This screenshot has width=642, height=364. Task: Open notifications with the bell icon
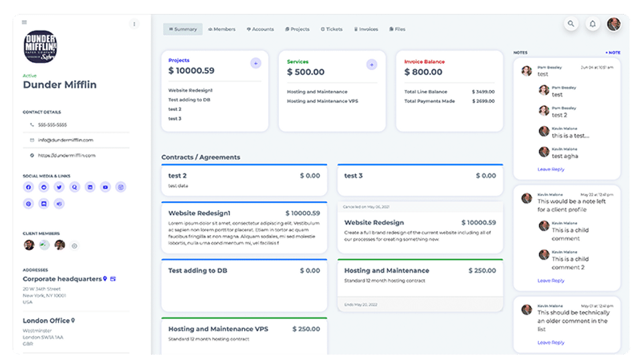coord(593,24)
